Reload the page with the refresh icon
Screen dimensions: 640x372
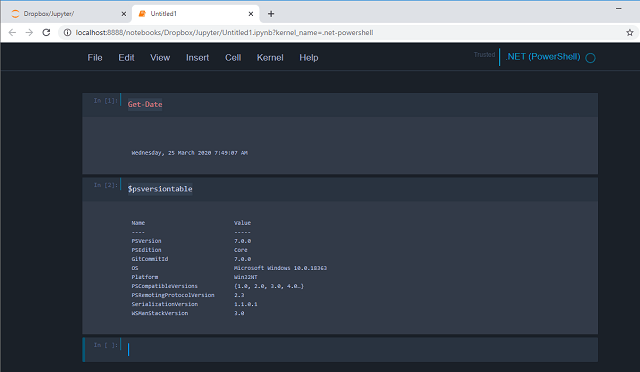click(x=46, y=33)
